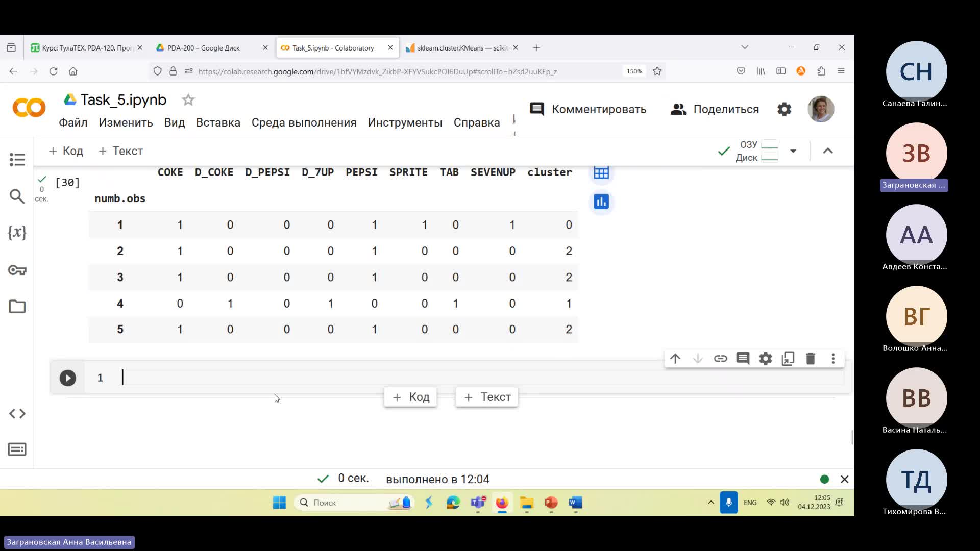The width and height of the screenshot is (980, 551).
Task: Open more cell actions three-dot menu
Action: (x=833, y=359)
